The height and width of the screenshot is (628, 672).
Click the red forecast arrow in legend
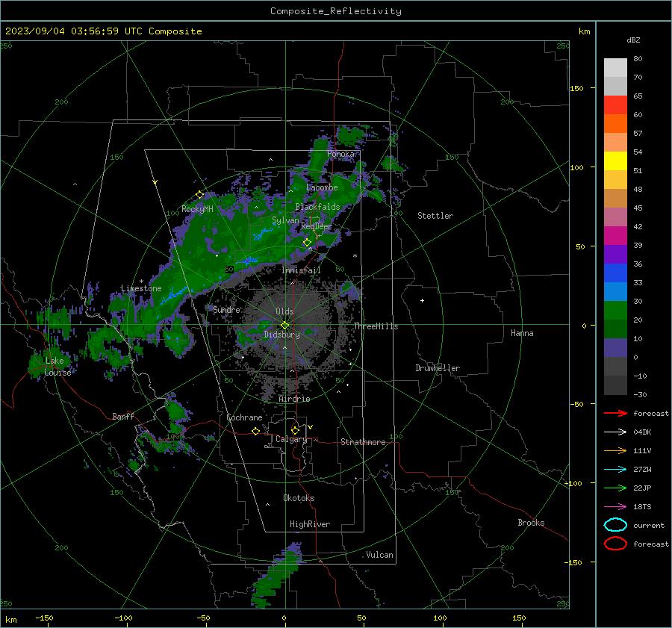(615, 413)
